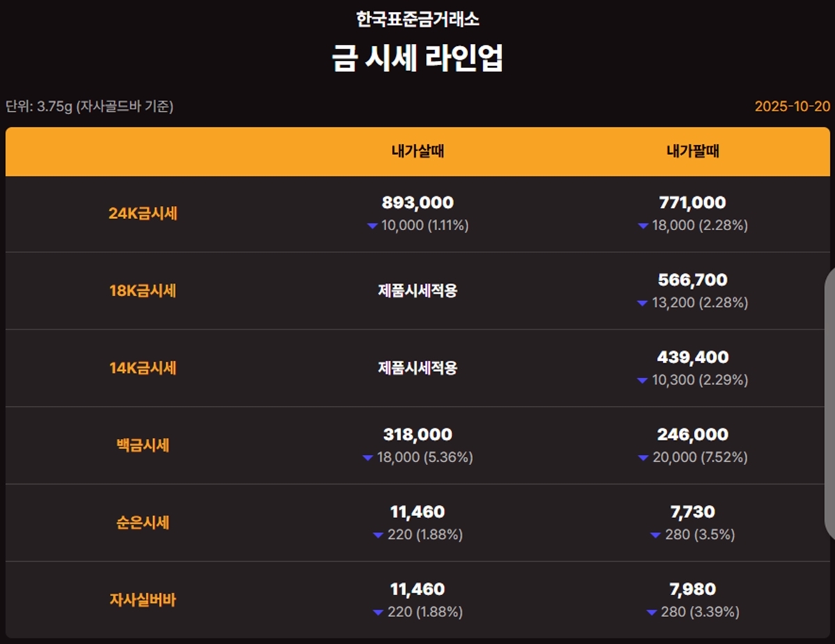
Task: Click the down arrow beside 10,300 (2.29%)
Action: pyautogui.click(x=644, y=380)
